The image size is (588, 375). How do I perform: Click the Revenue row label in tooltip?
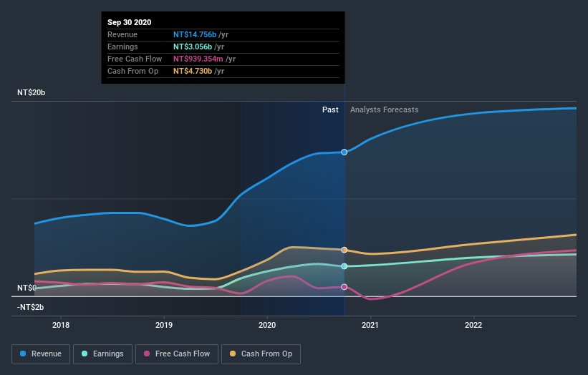pos(122,34)
